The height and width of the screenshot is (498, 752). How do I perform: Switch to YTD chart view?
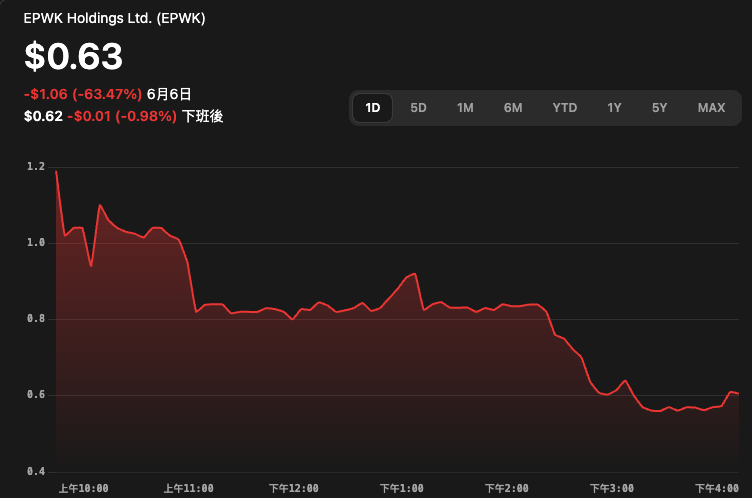click(x=564, y=108)
